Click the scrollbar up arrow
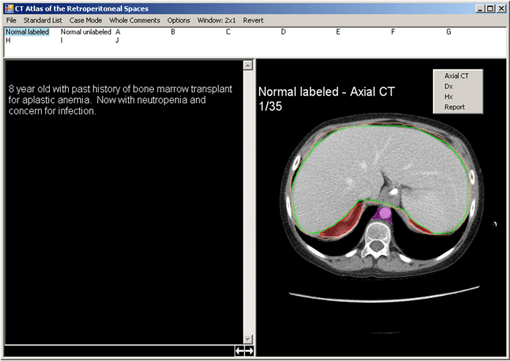This screenshot has height=361, width=510. tap(248, 65)
